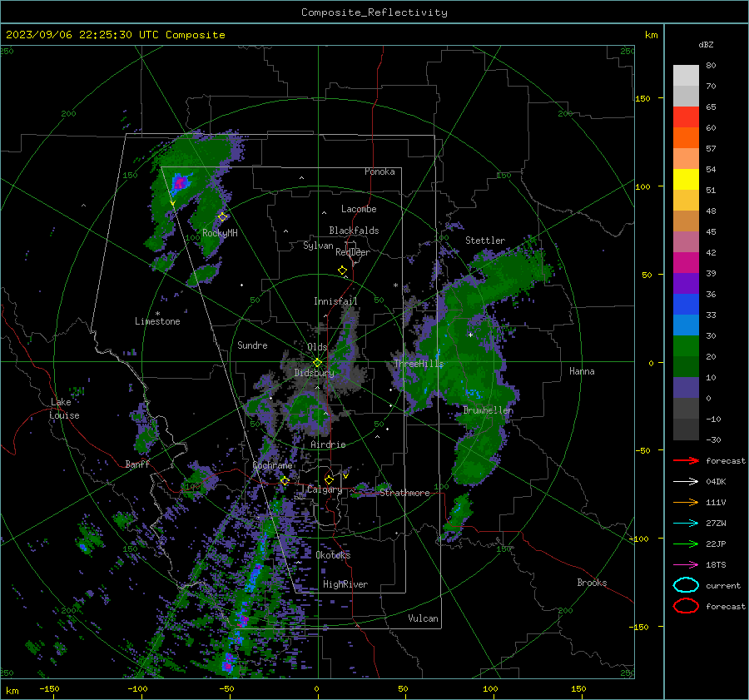This screenshot has height=700, width=749.
Task: Click the Blackfalds label
Action: [x=354, y=231]
